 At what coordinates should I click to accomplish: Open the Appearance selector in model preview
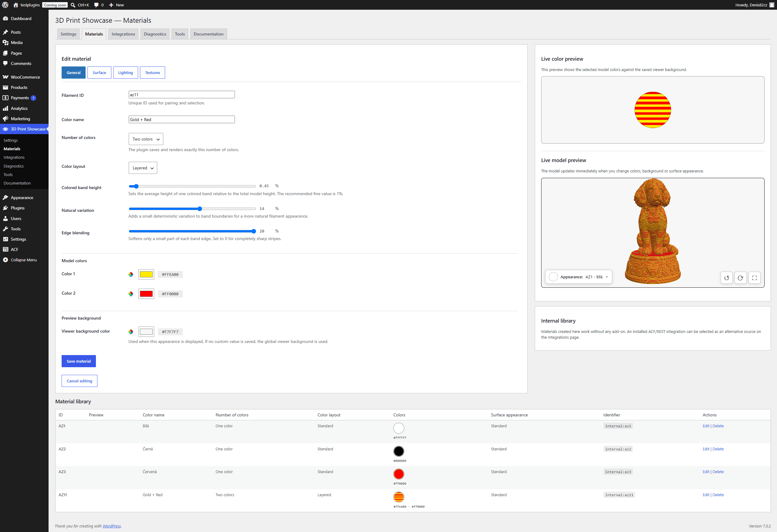point(579,277)
